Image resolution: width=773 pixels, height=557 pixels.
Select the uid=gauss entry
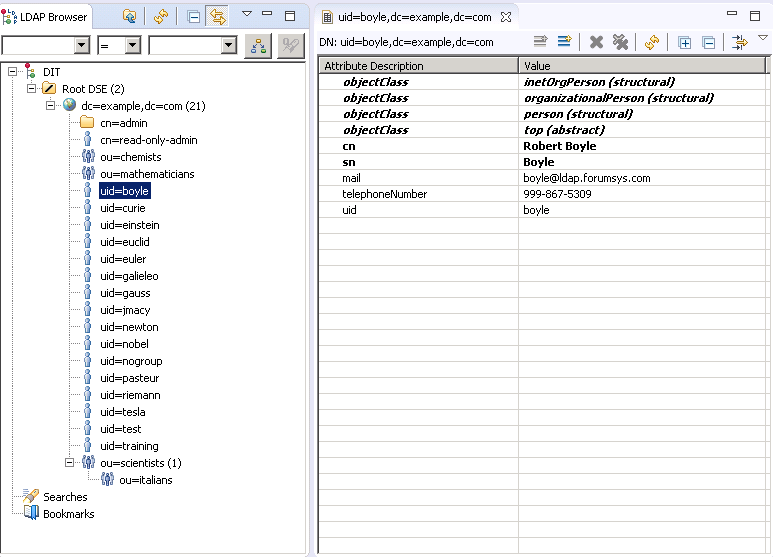point(125,293)
